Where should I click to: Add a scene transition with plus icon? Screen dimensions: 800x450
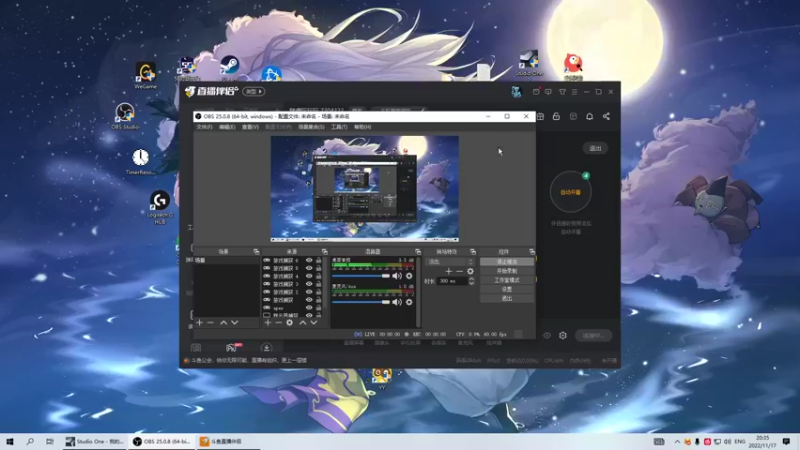(448, 271)
